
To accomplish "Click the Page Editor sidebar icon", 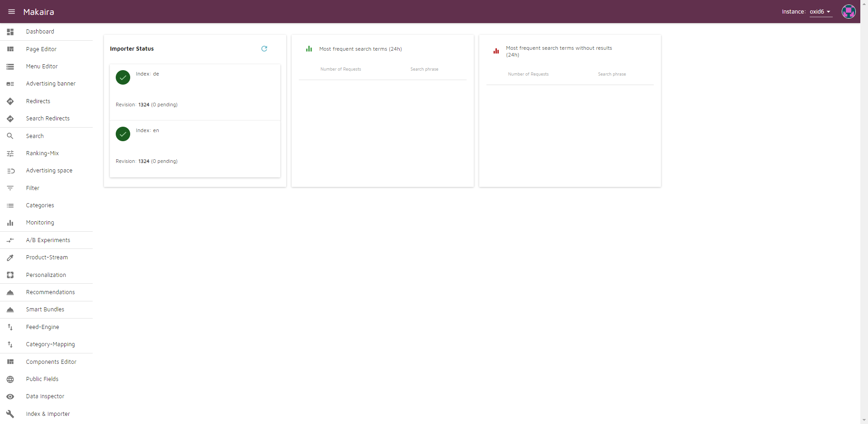I will click(10, 49).
